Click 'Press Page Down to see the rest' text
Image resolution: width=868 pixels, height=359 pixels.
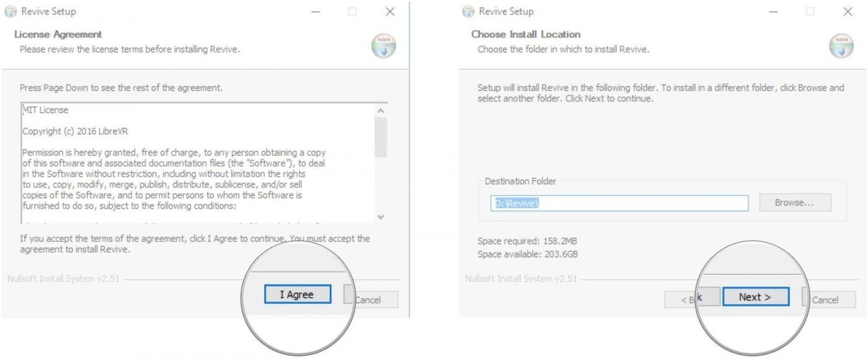click(x=122, y=88)
